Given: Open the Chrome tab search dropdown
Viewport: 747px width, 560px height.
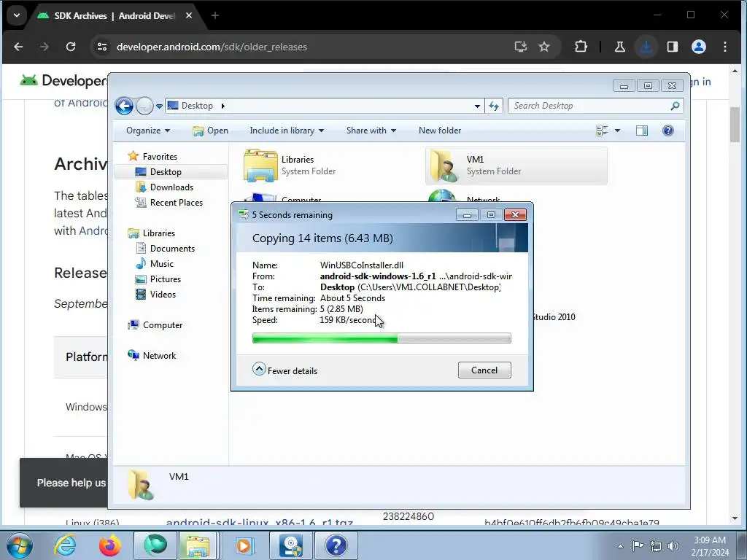Looking at the screenshot, I should [x=17, y=15].
